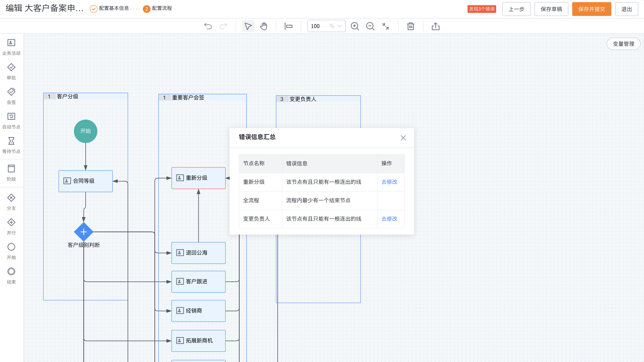This screenshot has height=362, width=644.
Task: Go to step 配置基本信息
Action: pyautogui.click(x=109, y=8)
